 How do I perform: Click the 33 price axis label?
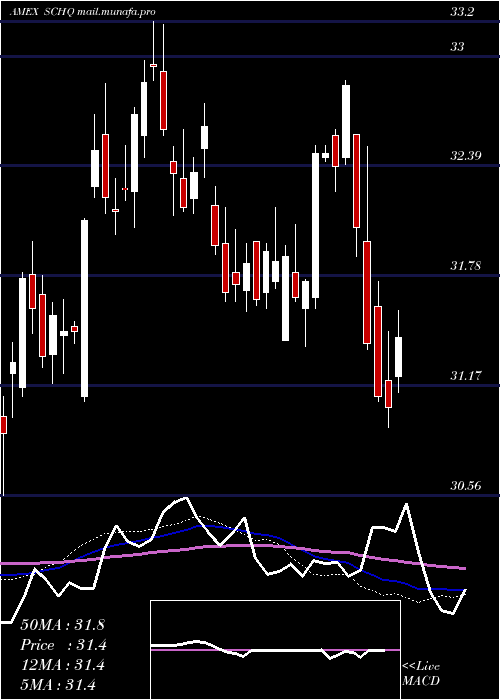457,46
